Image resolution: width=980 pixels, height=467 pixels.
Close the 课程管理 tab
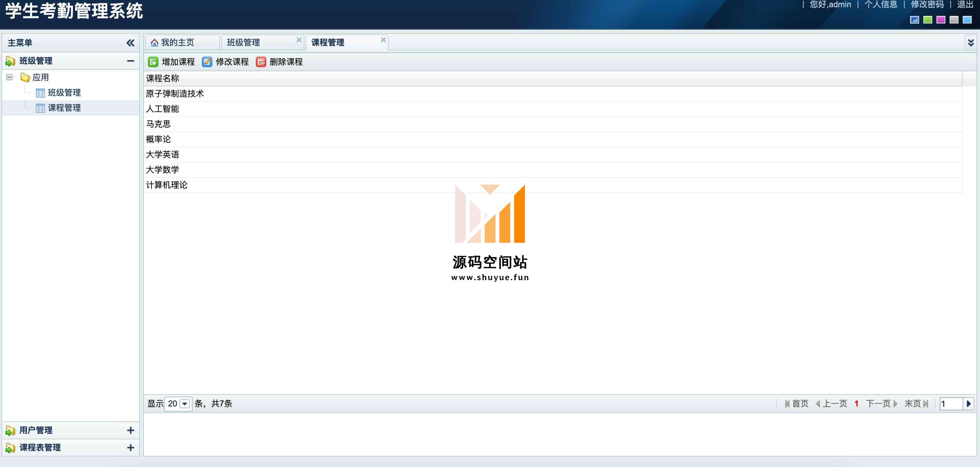pyautogui.click(x=383, y=39)
